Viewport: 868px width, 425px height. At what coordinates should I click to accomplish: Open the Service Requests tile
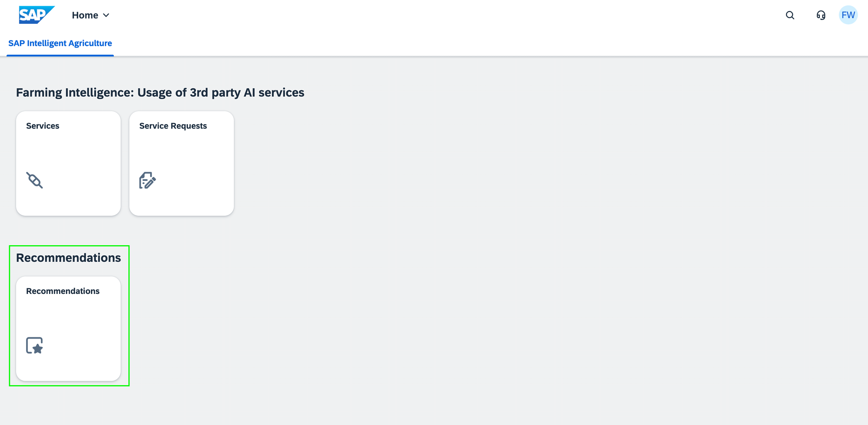[x=182, y=164]
